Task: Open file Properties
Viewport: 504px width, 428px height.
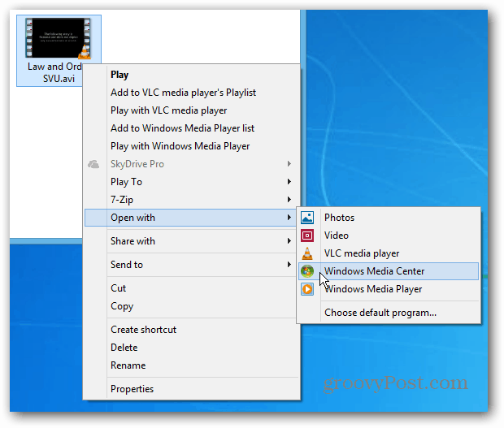Action: point(192,389)
